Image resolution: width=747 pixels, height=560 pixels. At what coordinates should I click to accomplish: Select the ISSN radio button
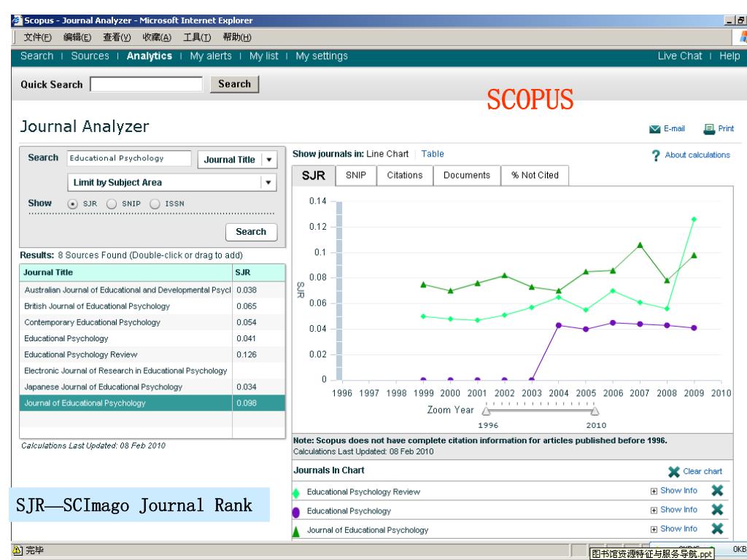[x=155, y=204]
